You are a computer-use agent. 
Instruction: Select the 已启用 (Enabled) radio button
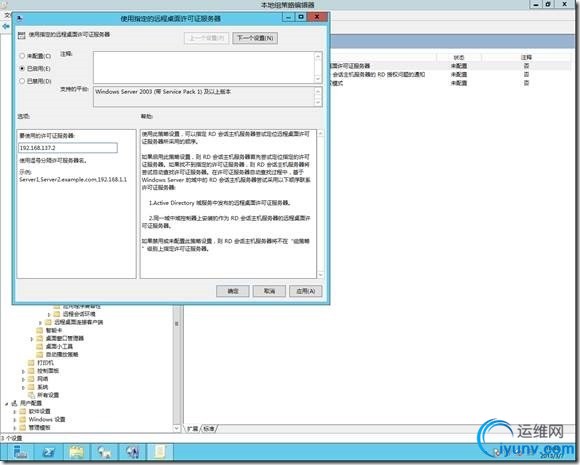coord(22,68)
